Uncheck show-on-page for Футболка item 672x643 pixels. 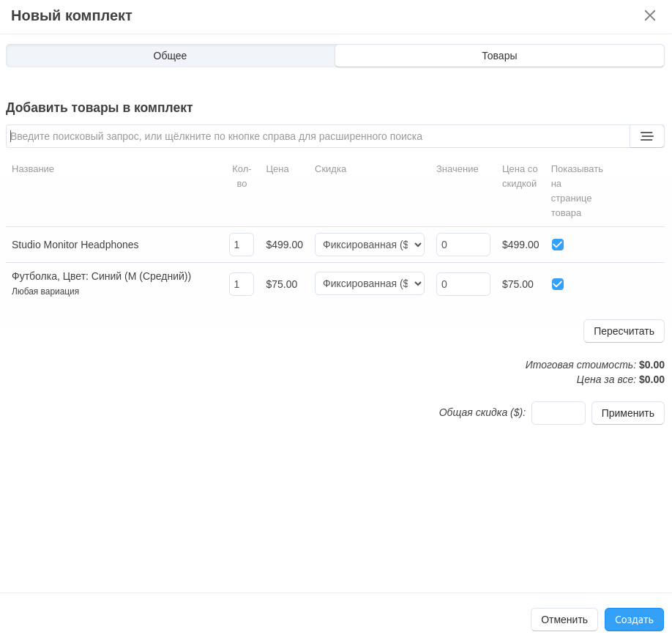tap(558, 284)
